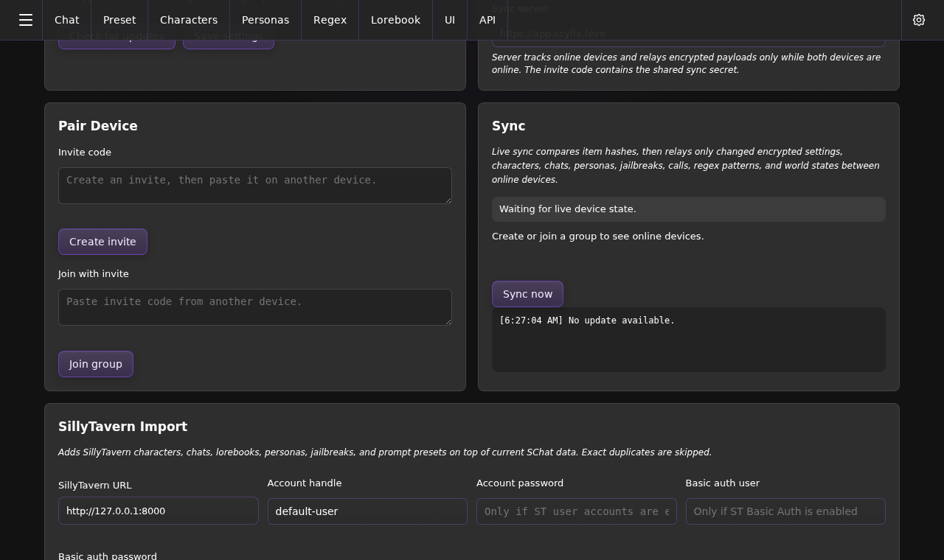Click the Create invite button
The width and height of the screenshot is (944, 560).
[x=103, y=242]
